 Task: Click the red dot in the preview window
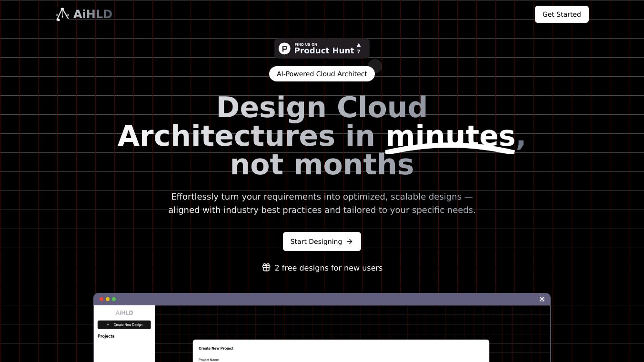(101, 299)
